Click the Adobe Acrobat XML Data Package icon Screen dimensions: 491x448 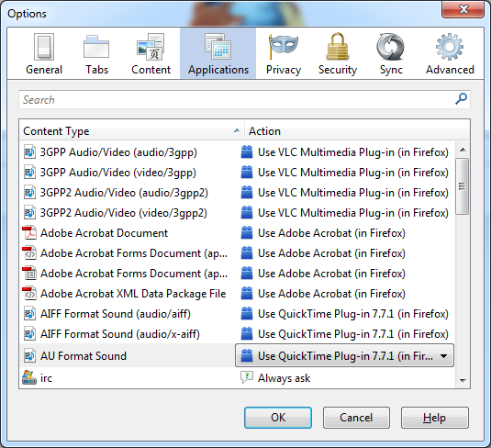click(x=29, y=294)
